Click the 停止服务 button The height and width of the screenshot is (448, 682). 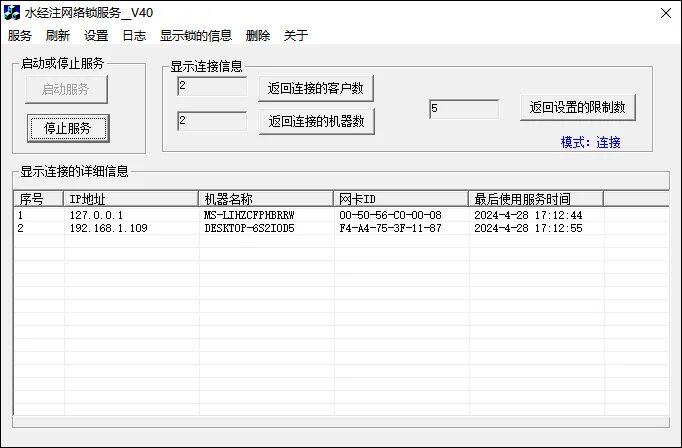68,128
